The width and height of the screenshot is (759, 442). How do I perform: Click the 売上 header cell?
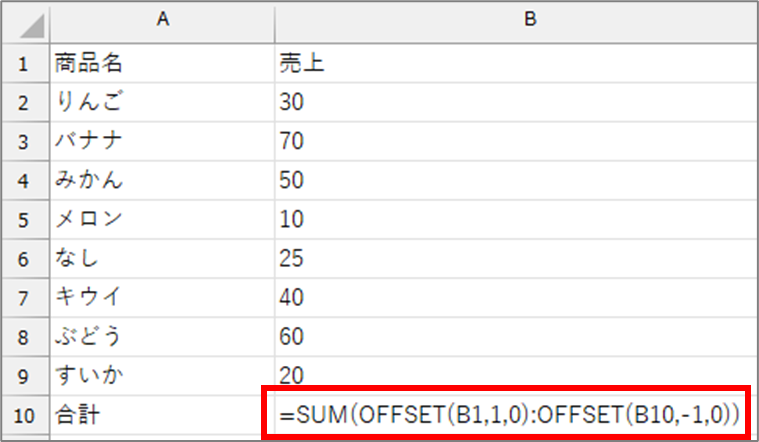(516, 63)
